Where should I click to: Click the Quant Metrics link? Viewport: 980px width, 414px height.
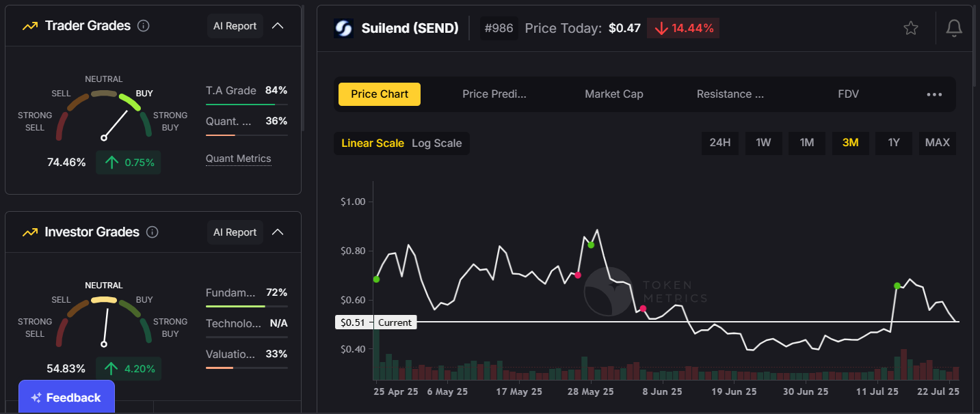[239, 159]
